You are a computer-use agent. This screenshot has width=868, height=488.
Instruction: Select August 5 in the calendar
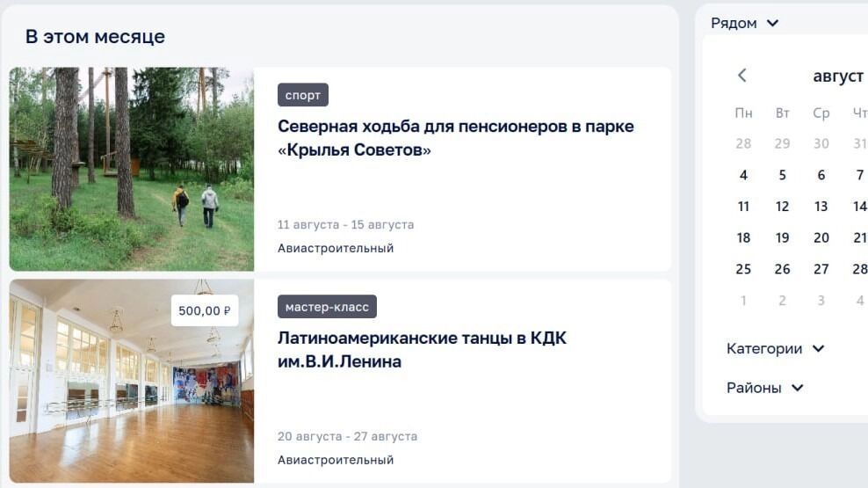click(782, 175)
